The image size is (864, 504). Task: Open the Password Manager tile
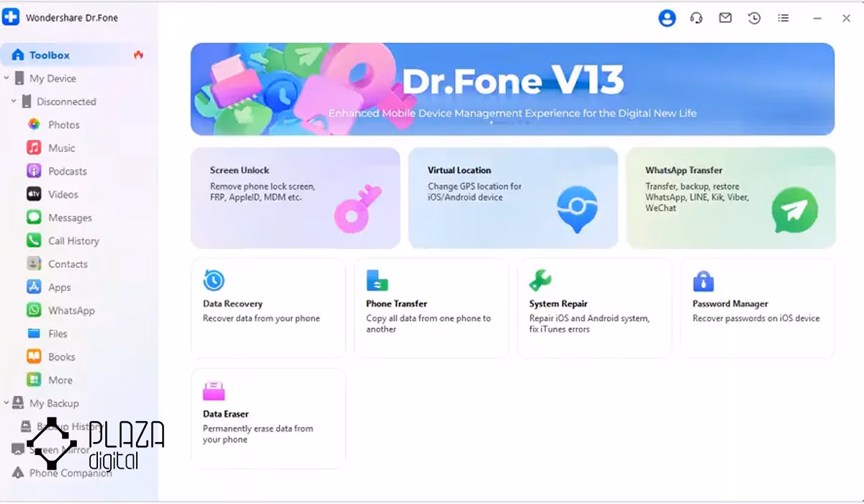coord(757,308)
